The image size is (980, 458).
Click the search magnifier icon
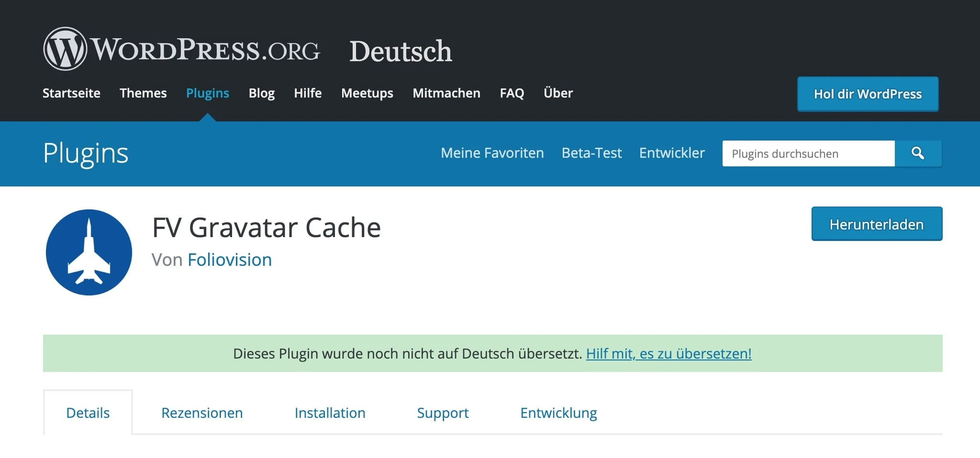[x=917, y=153]
